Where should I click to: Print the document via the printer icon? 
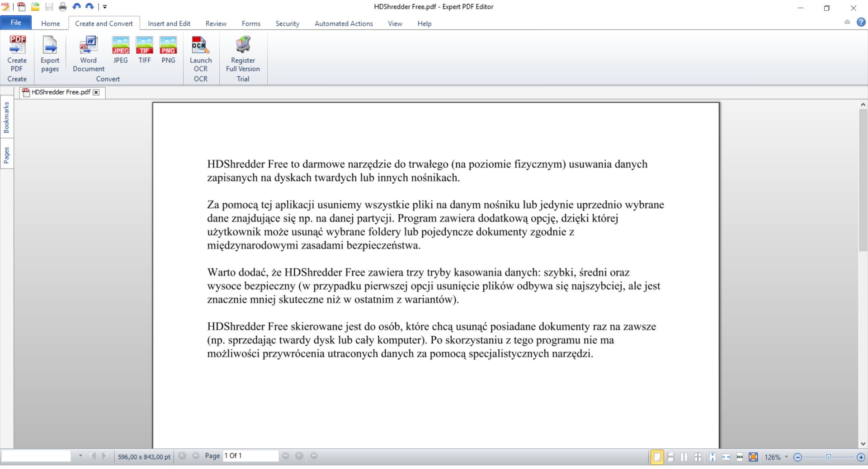[62, 7]
